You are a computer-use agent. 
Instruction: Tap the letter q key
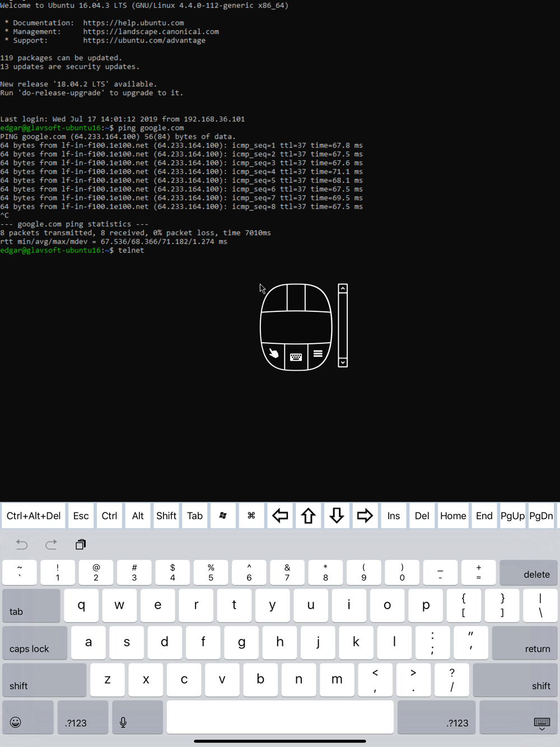click(x=81, y=606)
